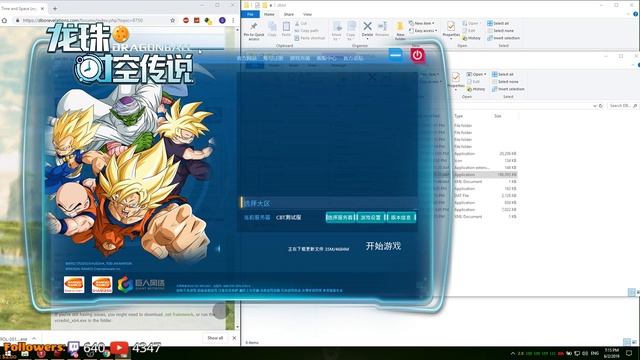Click the CBT server name text
The image size is (640, 360).
289,218
